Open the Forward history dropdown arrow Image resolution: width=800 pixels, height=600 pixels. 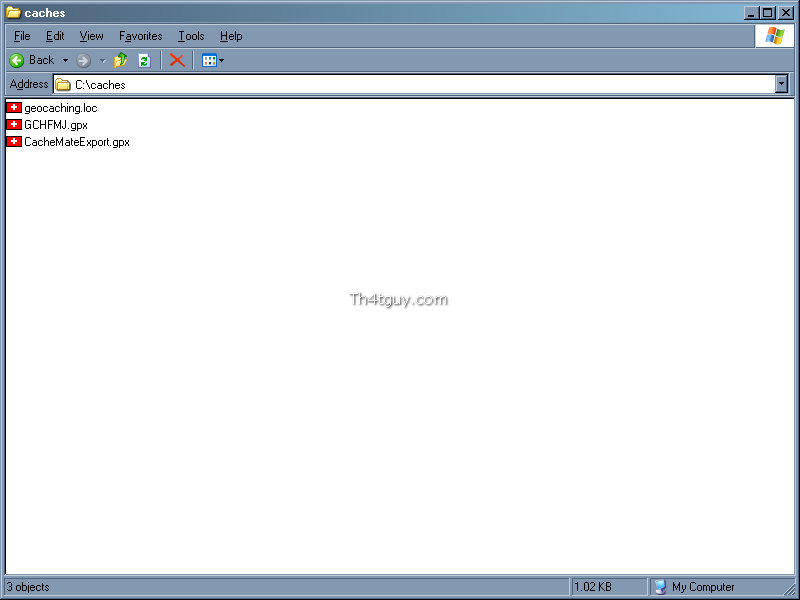point(102,61)
